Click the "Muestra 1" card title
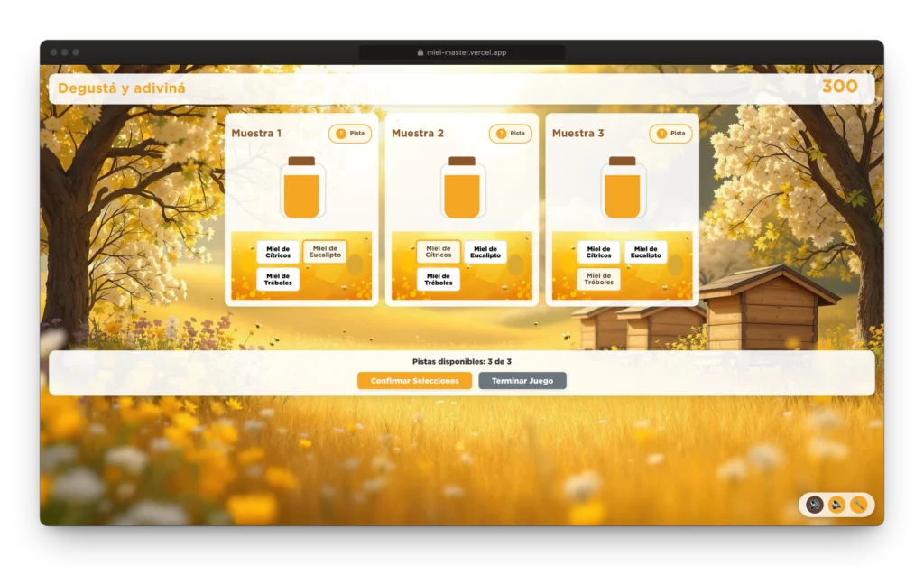The image size is (924, 566). 256,134
